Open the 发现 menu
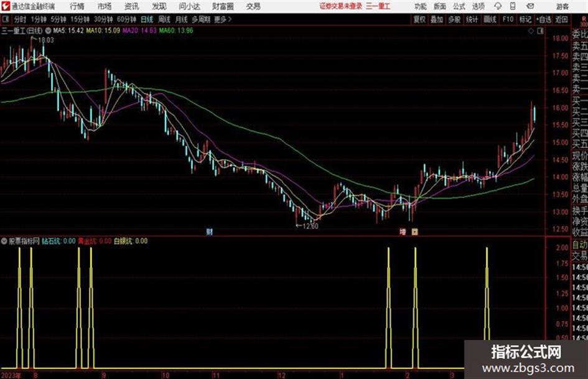Viewport: 588px width, 379px height. click(x=159, y=6)
